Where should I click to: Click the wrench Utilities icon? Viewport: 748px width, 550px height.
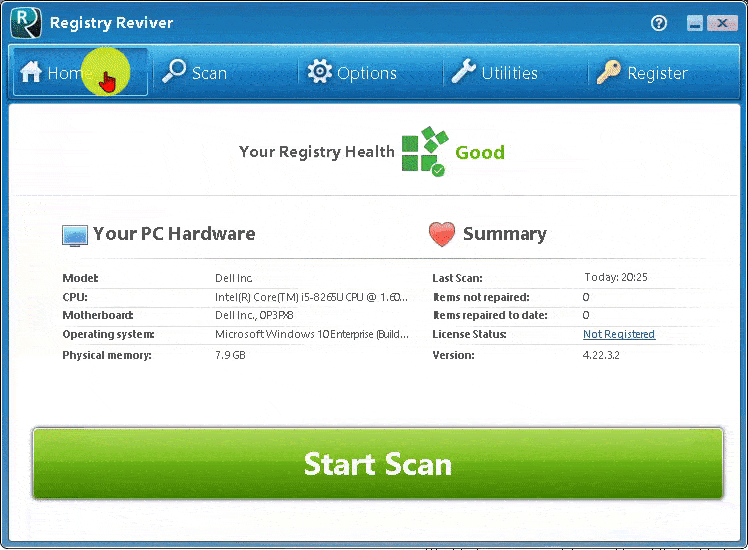coord(464,72)
